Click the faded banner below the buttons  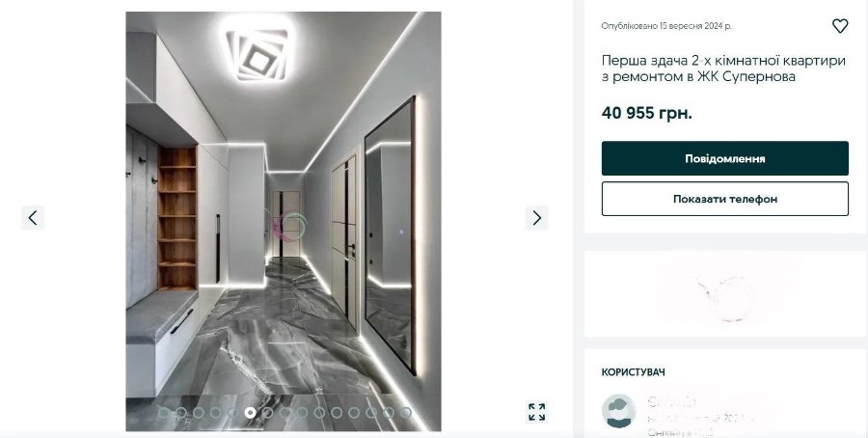click(724, 293)
